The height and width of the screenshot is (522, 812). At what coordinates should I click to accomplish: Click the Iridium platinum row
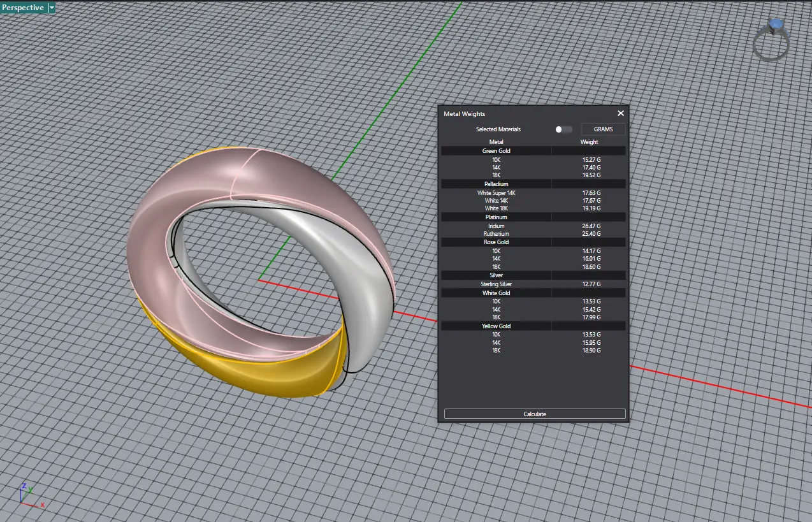point(496,226)
